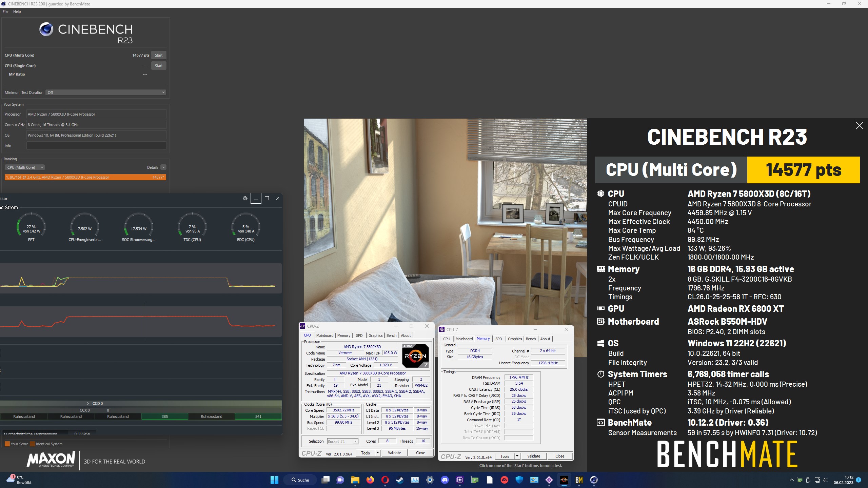
Task: Launch the EA app from the taskbar
Action: pos(504,480)
